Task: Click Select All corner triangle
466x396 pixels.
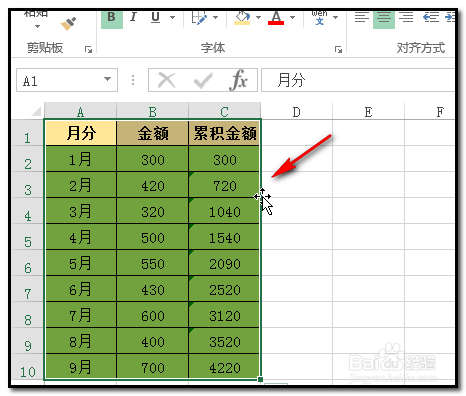Action: 36,111
